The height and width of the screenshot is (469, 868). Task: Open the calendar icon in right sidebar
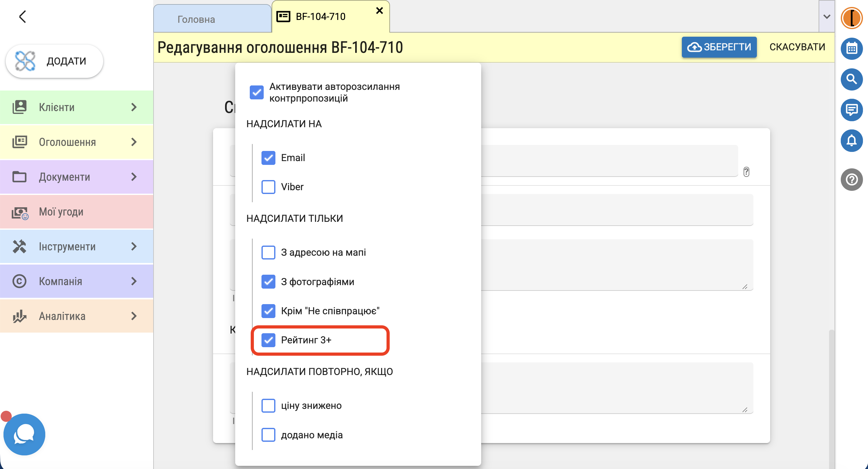(852, 48)
